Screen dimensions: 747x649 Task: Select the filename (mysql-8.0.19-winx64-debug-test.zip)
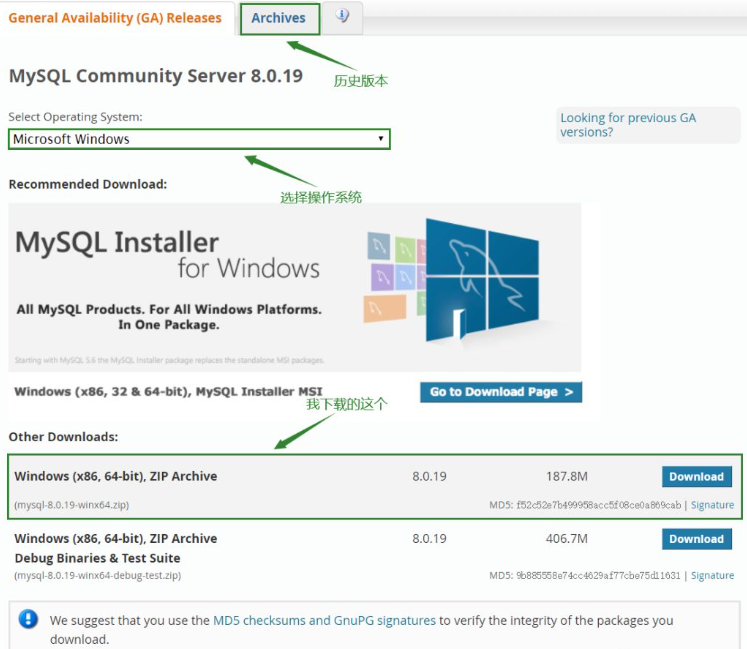98,576
